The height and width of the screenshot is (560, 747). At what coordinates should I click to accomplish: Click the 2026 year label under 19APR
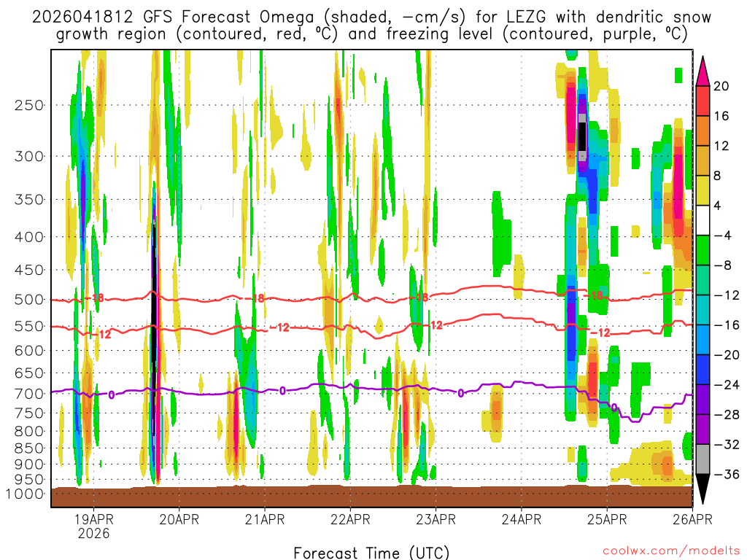click(x=94, y=533)
